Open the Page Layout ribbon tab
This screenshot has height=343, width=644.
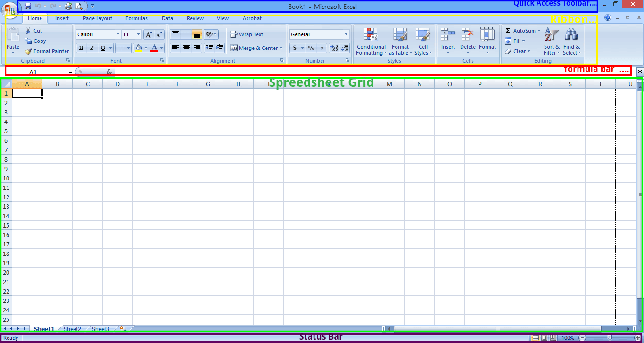coord(98,18)
